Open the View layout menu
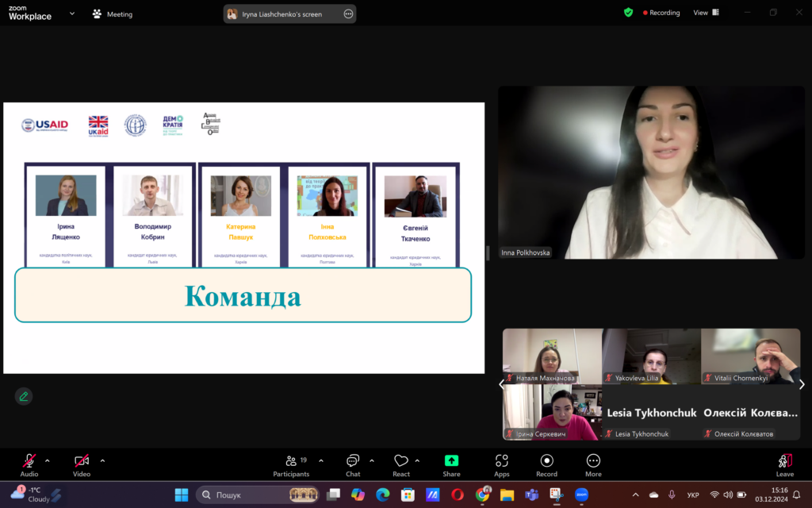This screenshot has width=812, height=508. coord(707,13)
